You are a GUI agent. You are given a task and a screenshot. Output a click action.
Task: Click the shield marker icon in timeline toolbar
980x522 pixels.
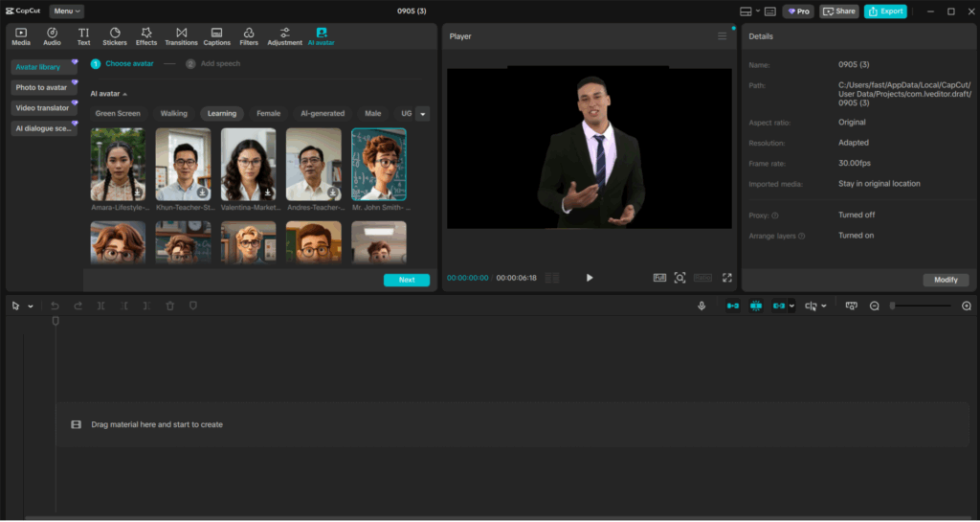coord(193,306)
